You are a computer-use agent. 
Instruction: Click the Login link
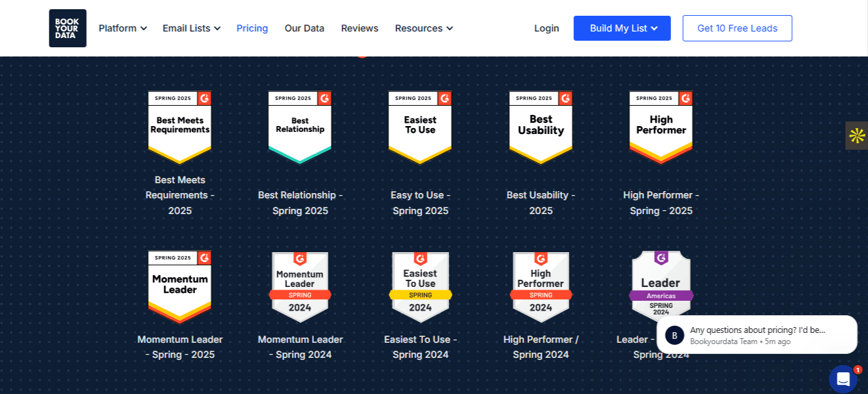point(547,28)
